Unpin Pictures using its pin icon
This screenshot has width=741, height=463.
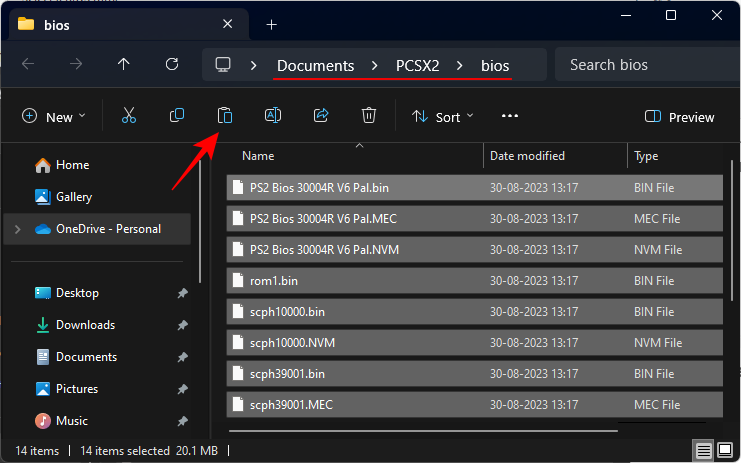click(182, 389)
